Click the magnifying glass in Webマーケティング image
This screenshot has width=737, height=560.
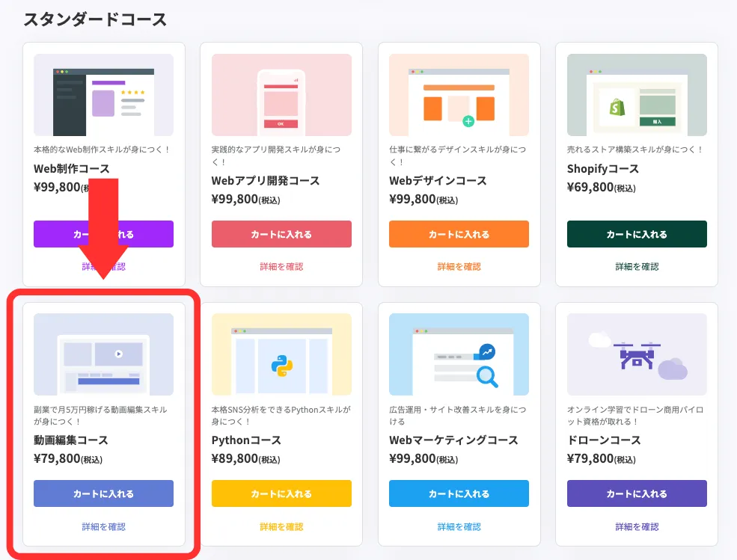pyautogui.click(x=486, y=375)
